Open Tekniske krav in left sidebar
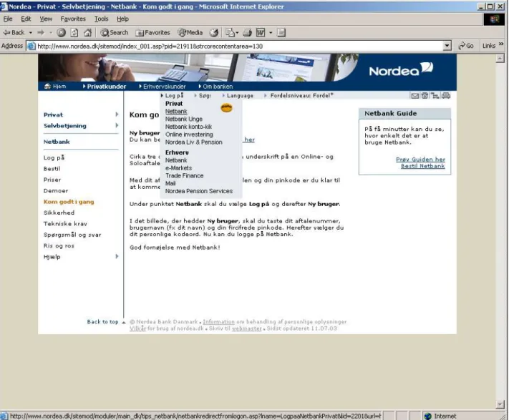 click(x=65, y=223)
